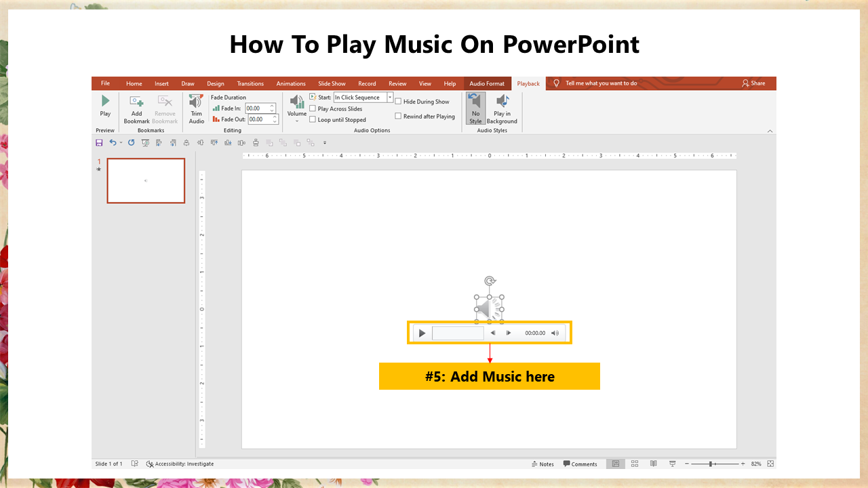The width and height of the screenshot is (868, 488).
Task: Move audio back 0.25 seconds on player bar
Action: pyautogui.click(x=493, y=333)
